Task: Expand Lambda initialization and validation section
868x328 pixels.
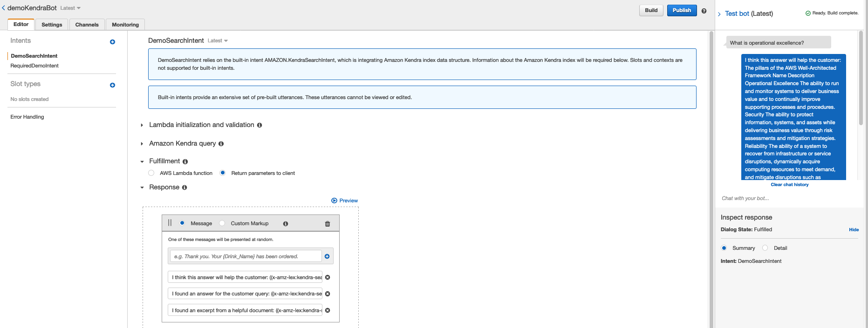Action: [142, 125]
